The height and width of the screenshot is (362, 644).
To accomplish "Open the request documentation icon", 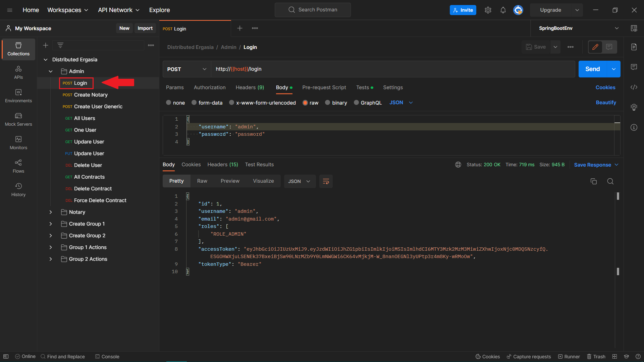I will (x=634, y=47).
